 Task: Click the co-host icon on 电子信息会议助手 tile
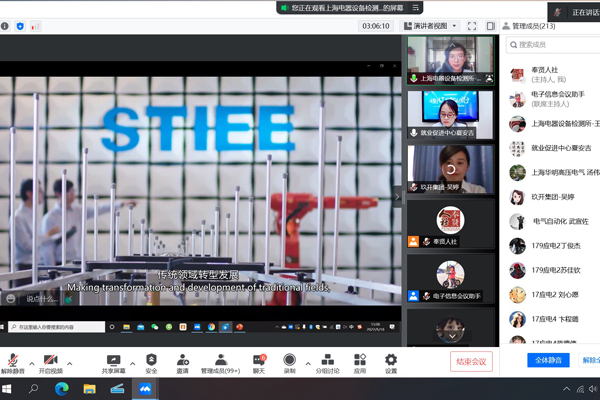(x=413, y=296)
